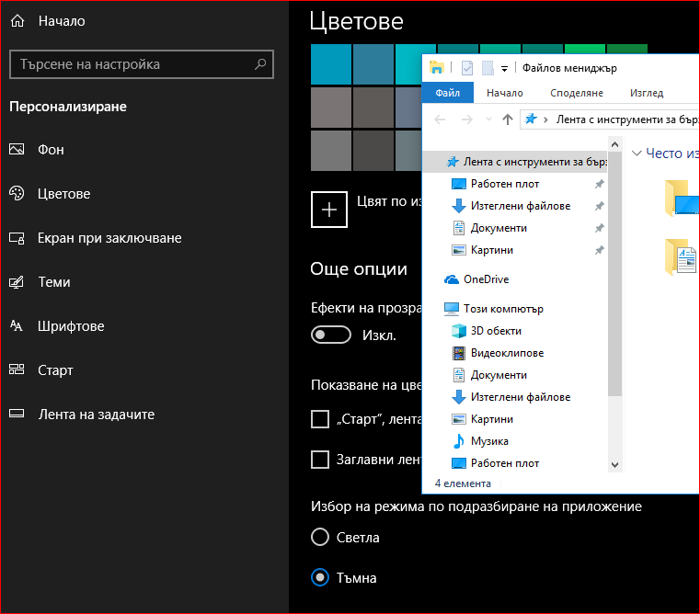Toggle Ефекти на прозрачност switch
The height and width of the screenshot is (614, 700).
pos(331,335)
